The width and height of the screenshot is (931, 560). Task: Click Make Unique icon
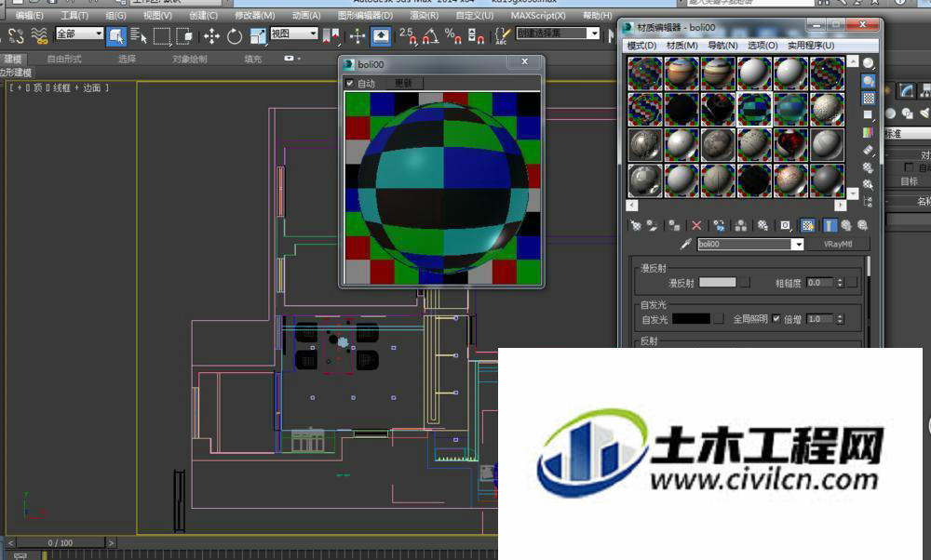[x=740, y=225]
